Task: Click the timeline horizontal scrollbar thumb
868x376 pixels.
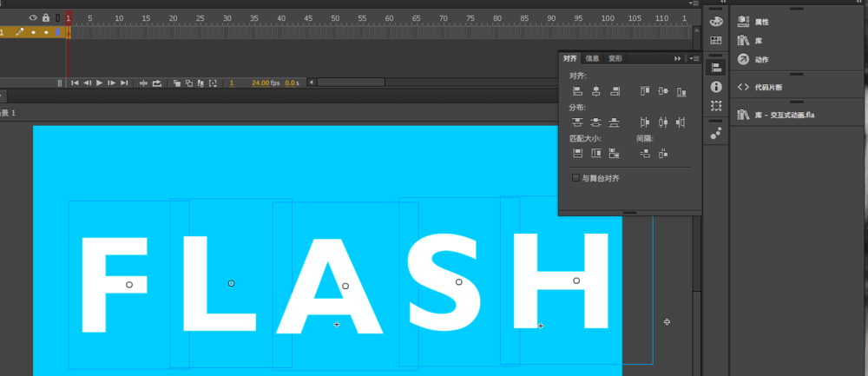Action: 351,82
